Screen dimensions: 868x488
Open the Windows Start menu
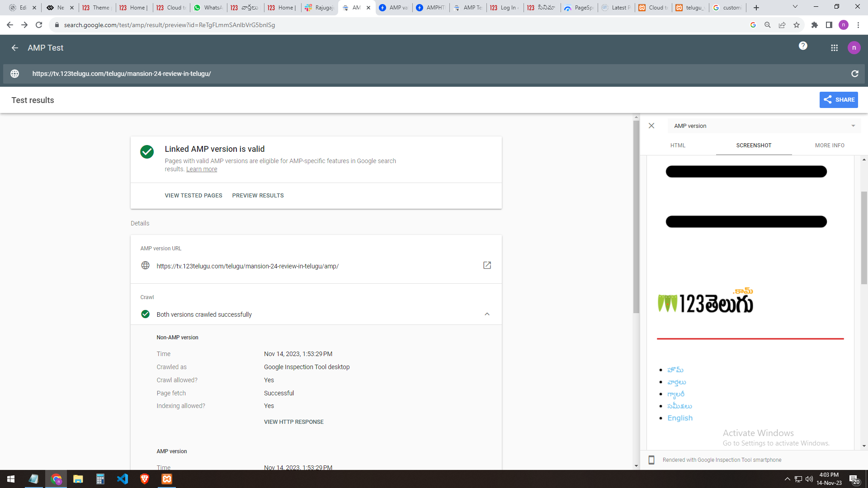pyautogui.click(x=11, y=479)
